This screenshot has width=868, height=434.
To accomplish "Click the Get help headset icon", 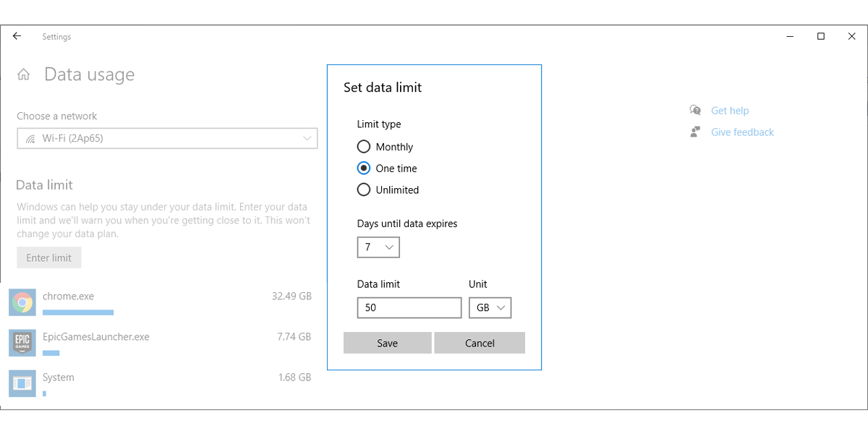I will (x=694, y=110).
